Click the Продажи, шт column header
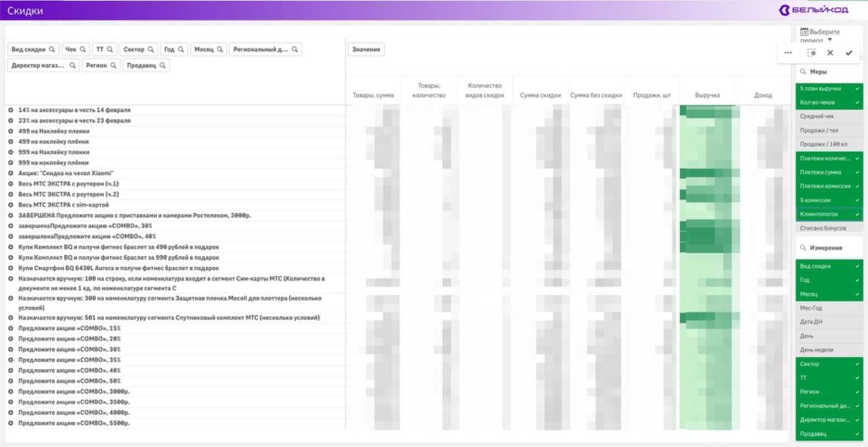 pos(652,95)
